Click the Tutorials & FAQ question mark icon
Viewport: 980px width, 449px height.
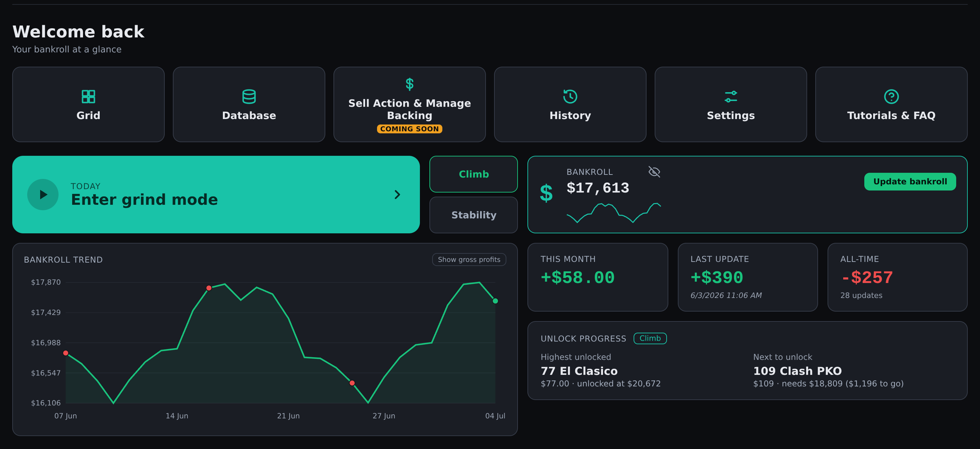pos(891,97)
